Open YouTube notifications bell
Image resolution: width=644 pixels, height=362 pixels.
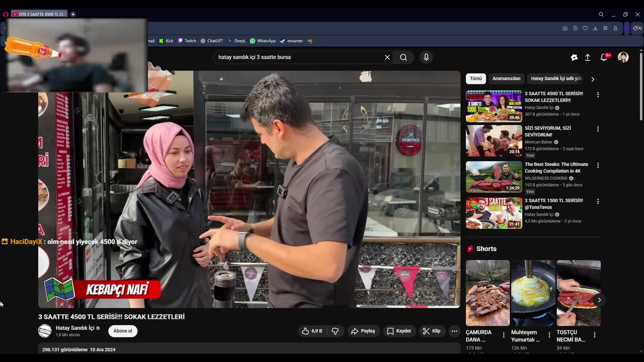[x=604, y=57]
